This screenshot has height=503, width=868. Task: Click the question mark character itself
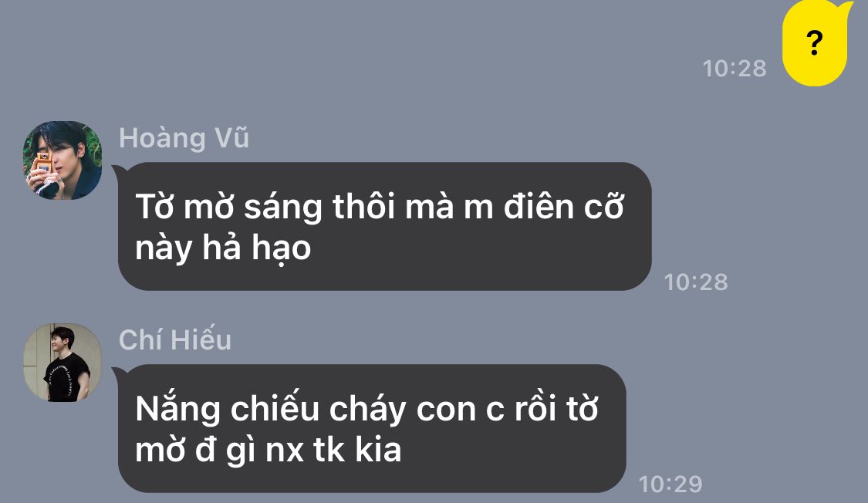click(814, 43)
